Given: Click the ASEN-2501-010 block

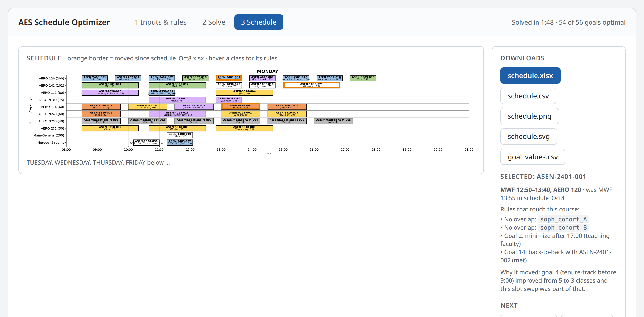Looking at the screenshot, I should (x=296, y=78).
